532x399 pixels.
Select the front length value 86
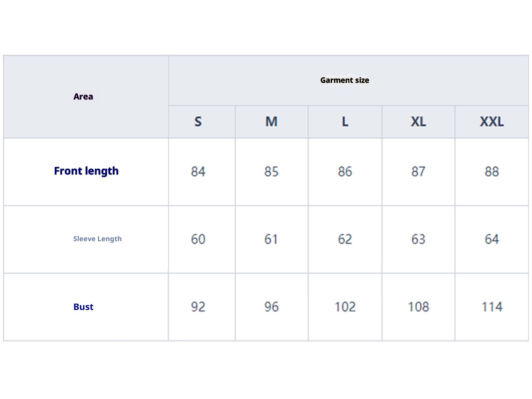[345, 172]
